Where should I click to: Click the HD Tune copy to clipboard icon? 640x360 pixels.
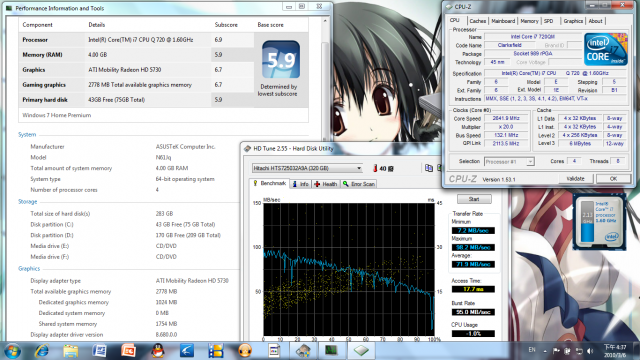pos(429,168)
